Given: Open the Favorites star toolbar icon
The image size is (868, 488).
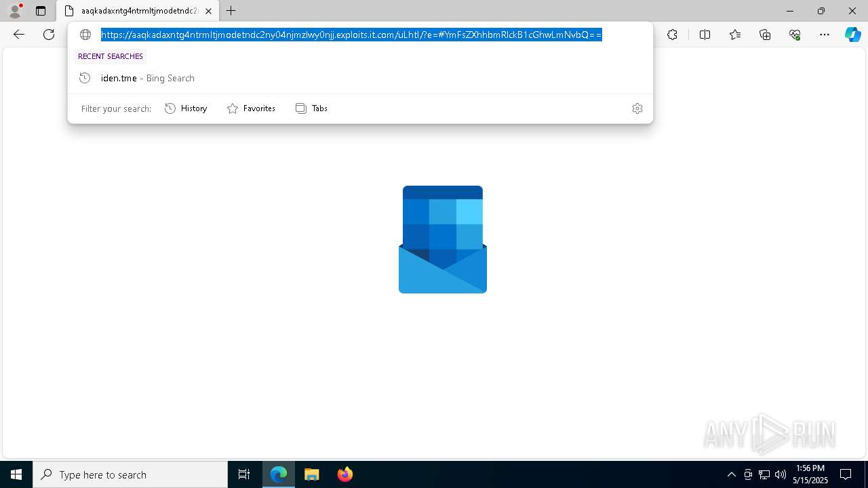Looking at the screenshot, I should (x=735, y=35).
